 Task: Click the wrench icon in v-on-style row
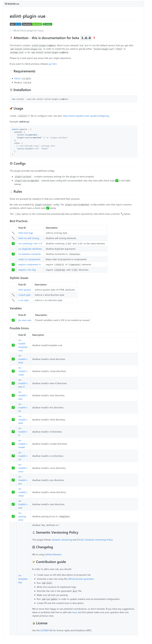(13, 300)
